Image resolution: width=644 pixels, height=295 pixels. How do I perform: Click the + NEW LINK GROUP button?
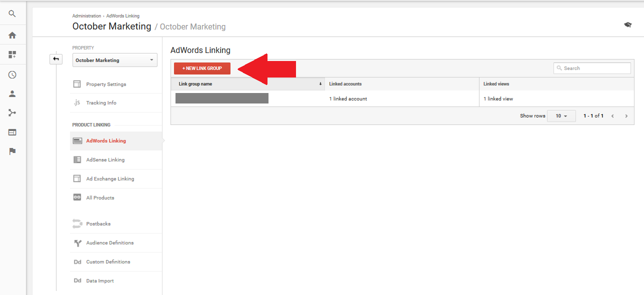click(x=202, y=68)
